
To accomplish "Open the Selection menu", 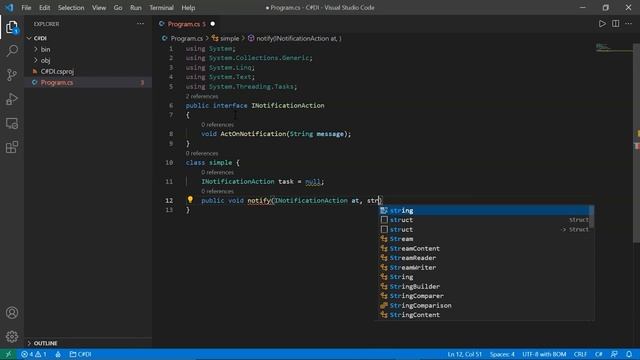I will pos(71,7).
